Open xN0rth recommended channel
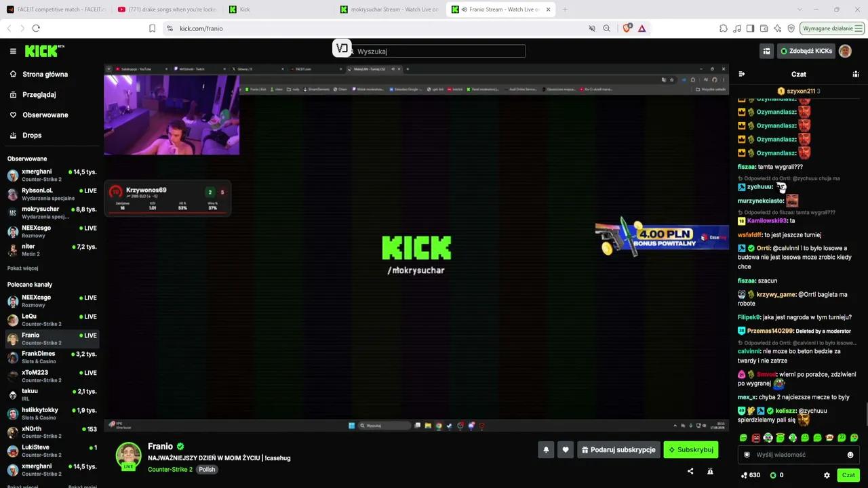Screen dimensions: 868x488 coord(52,432)
